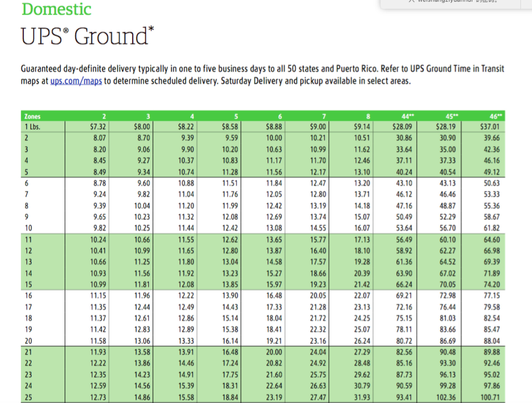This screenshot has width=532, height=403.
Task: Click the UPS Ground title
Action: pos(87,36)
